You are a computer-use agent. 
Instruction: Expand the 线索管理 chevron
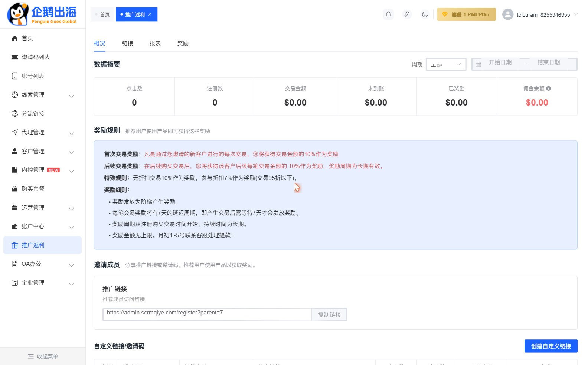(72, 96)
